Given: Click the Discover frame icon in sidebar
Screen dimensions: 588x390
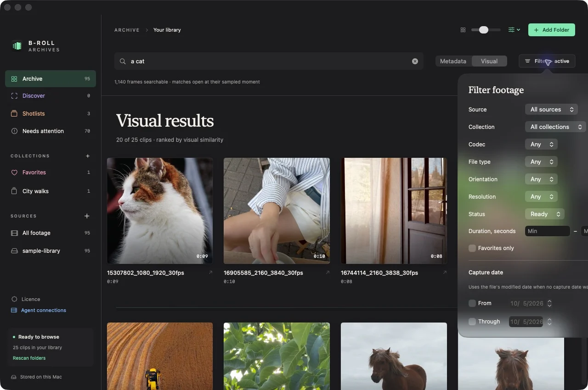Looking at the screenshot, I should pyautogui.click(x=14, y=96).
